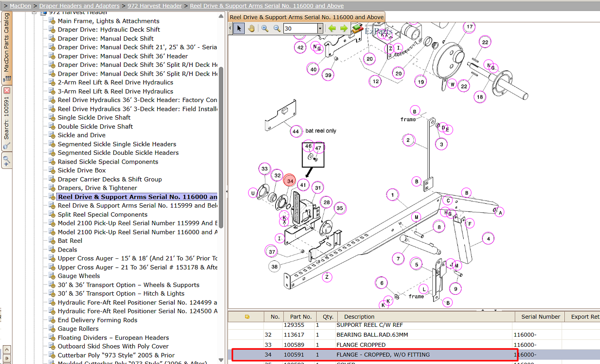600x364 pixels.
Task: Click the icon beside Single Sickle Drive Shaft
Action: (52, 118)
